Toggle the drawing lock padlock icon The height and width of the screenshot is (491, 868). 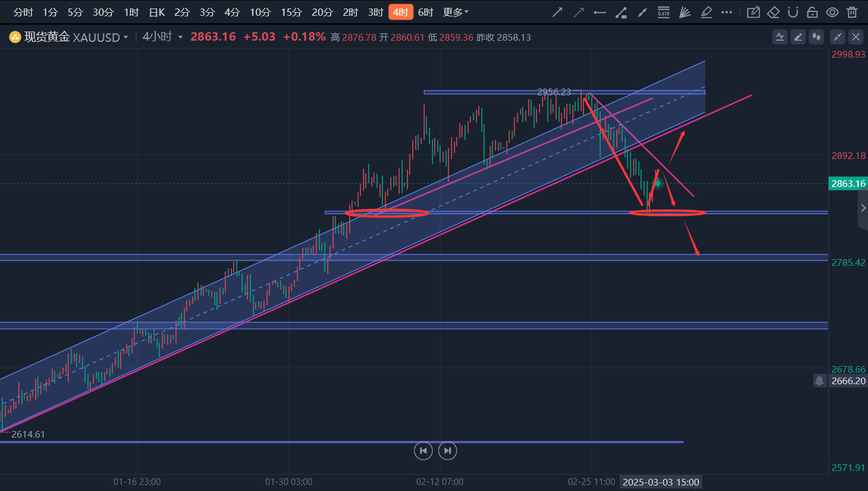[812, 12]
